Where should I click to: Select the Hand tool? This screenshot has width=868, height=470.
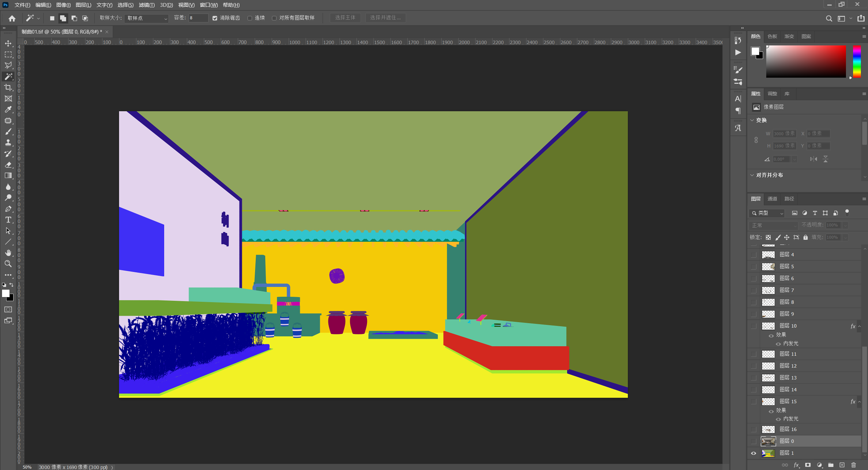click(8, 253)
